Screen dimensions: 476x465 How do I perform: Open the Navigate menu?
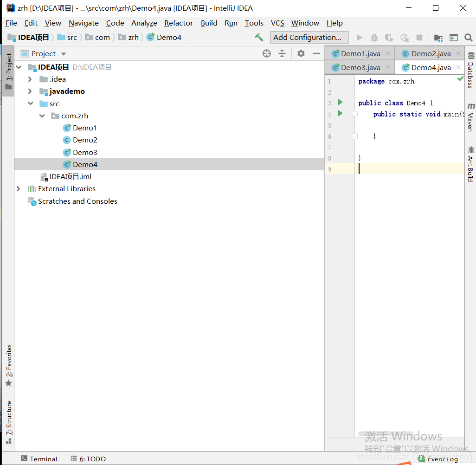tap(84, 23)
